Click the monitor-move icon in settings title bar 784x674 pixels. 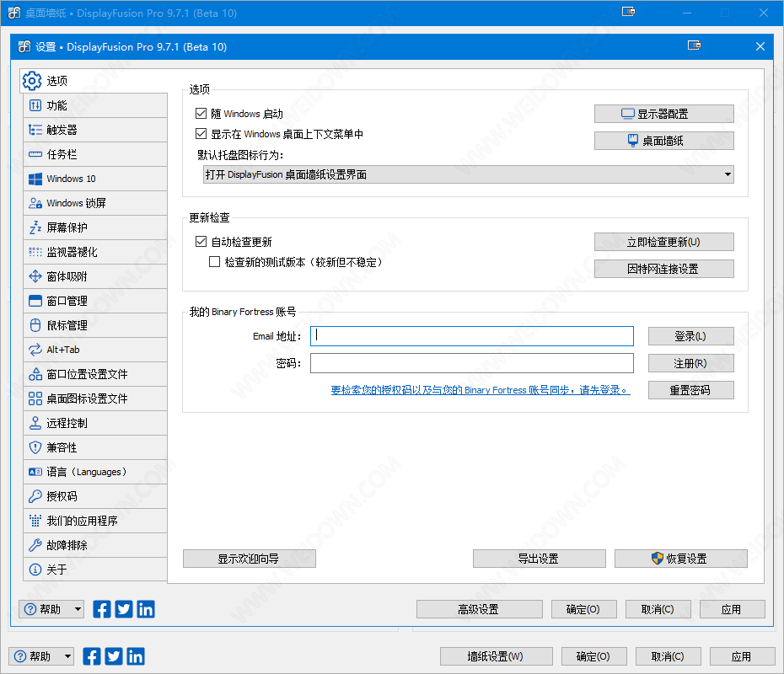[x=694, y=46]
